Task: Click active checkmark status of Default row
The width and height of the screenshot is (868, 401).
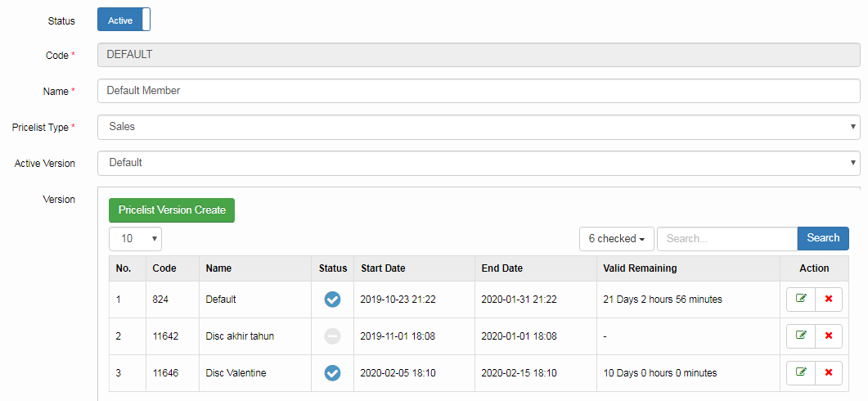Action: tap(332, 300)
